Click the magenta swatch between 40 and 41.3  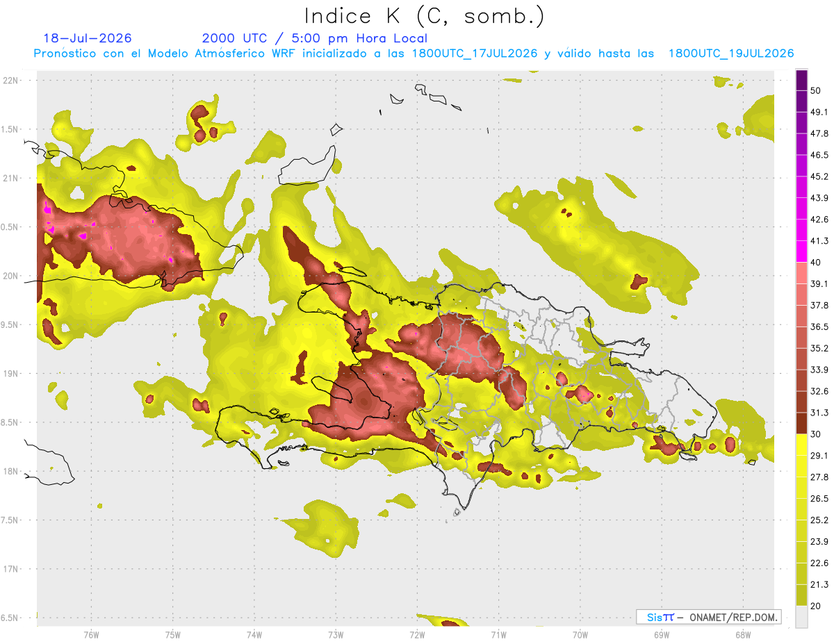coord(801,251)
